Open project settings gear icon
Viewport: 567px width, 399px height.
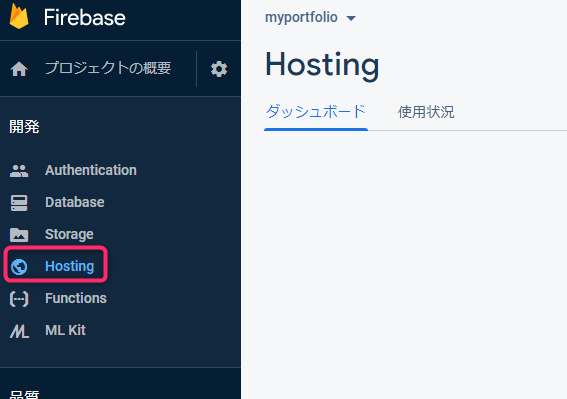pyautogui.click(x=219, y=69)
